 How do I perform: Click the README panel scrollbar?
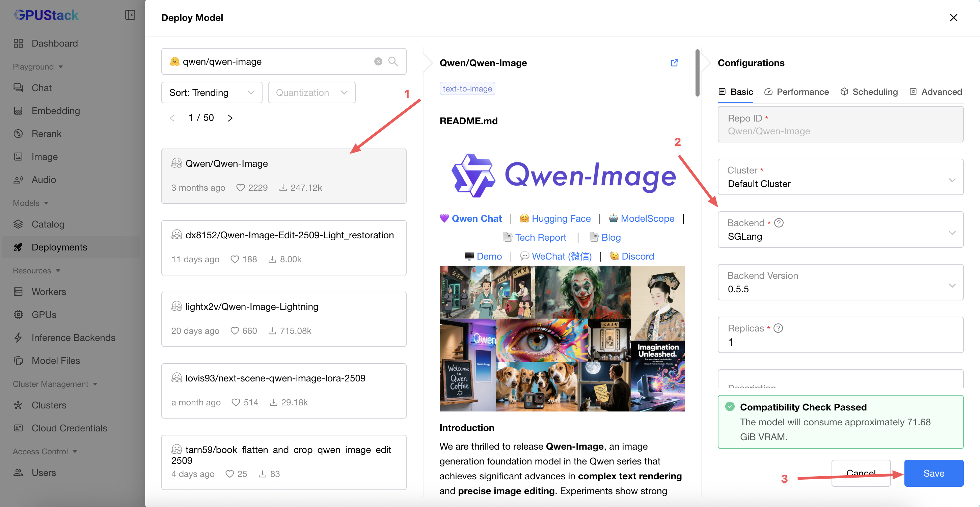point(697,72)
